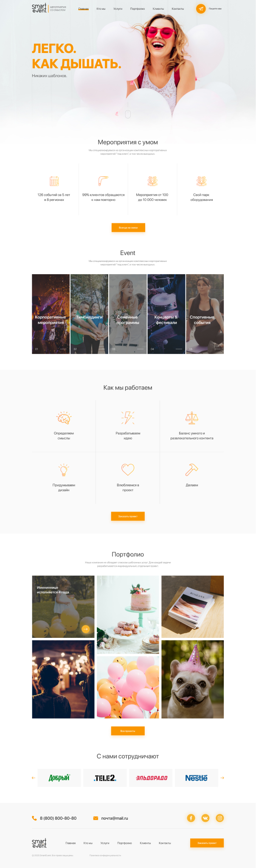Open the Концерты & фестивали card
This screenshot has width=256, height=868.
[x=166, y=314]
